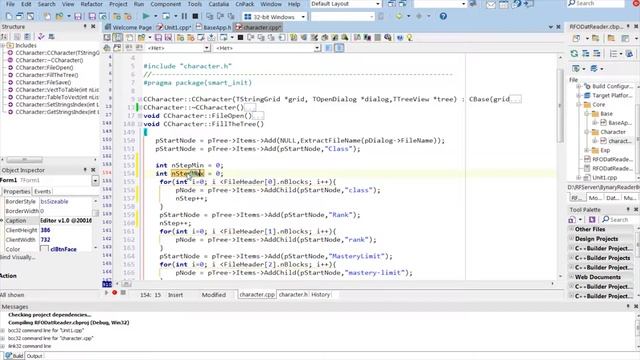Open the Default Layout dropdown

tap(378, 4)
